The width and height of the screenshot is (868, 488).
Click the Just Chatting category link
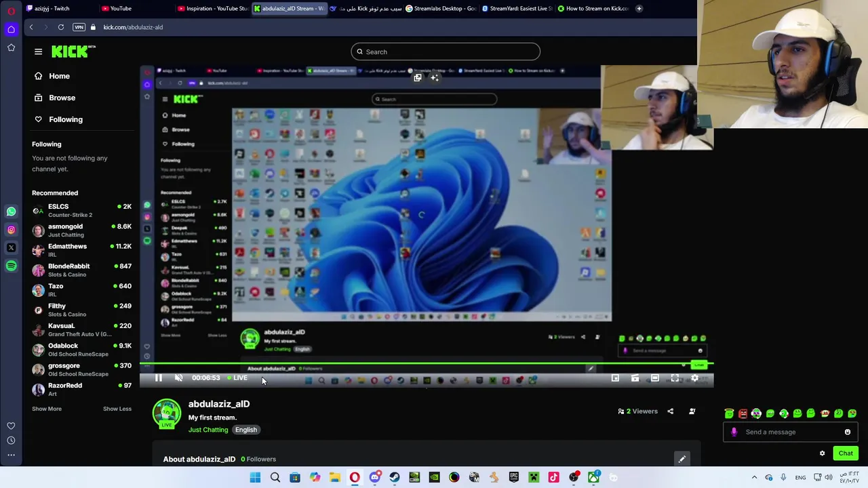pyautogui.click(x=208, y=430)
